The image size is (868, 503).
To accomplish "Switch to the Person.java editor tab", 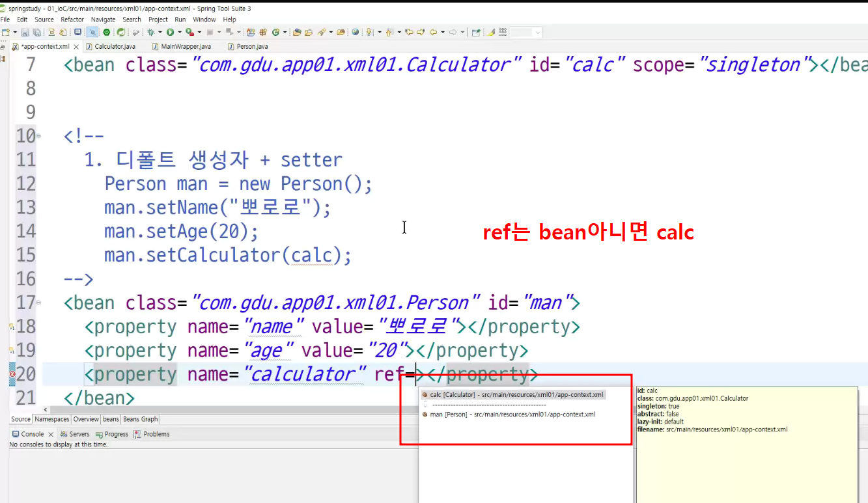I will point(248,46).
